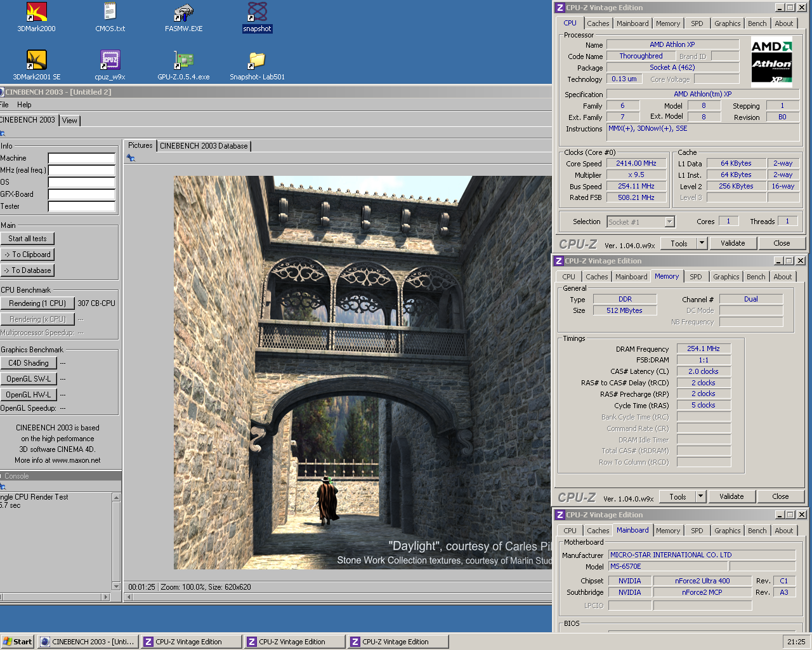Run the OpenGL HW-L benchmark
This screenshot has width=812, height=650.
(29, 395)
